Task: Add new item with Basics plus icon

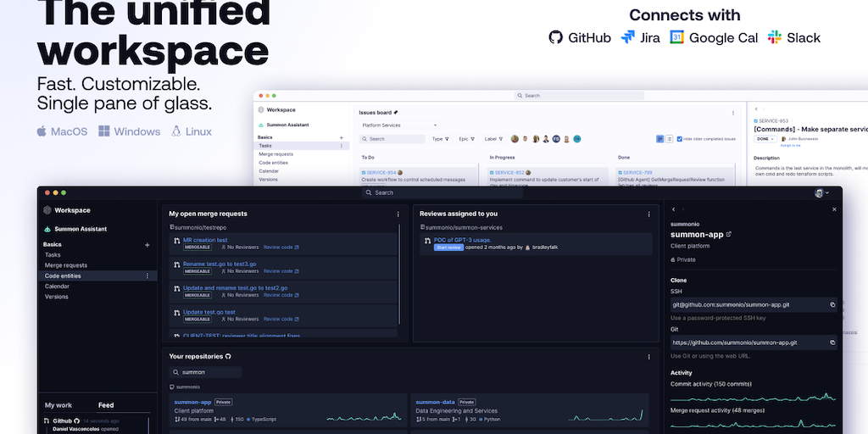Action: click(147, 245)
